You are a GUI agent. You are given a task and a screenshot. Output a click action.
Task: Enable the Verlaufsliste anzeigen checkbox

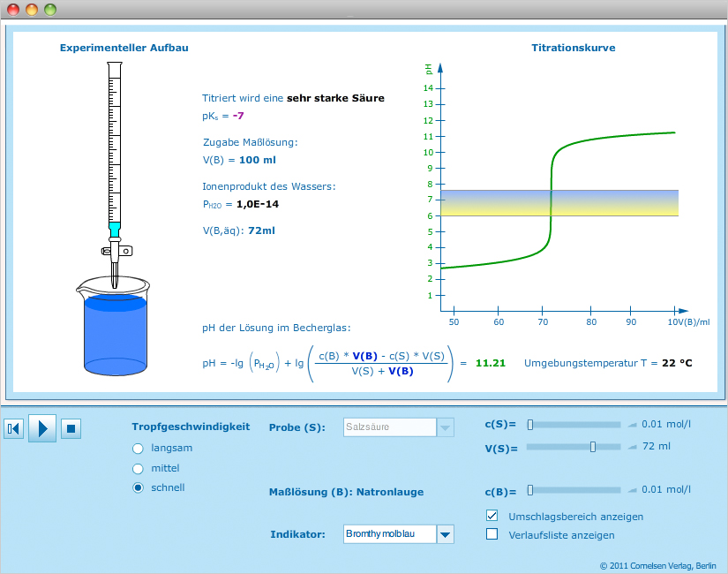click(492, 534)
